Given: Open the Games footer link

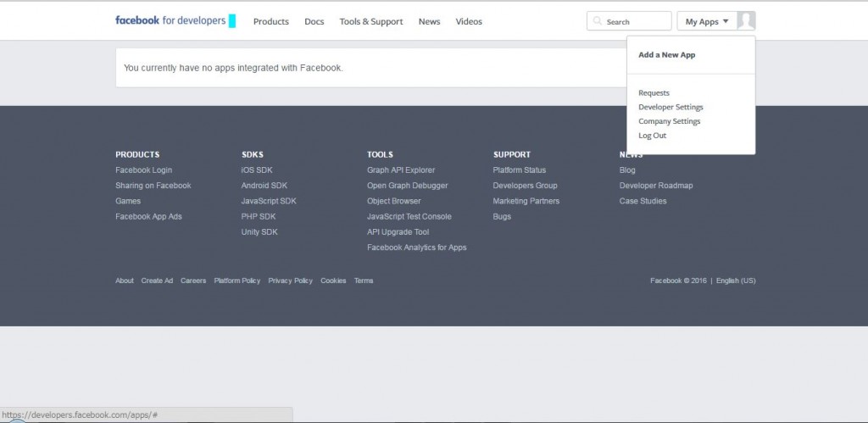Looking at the screenshot, I should [x=128, y=201].
